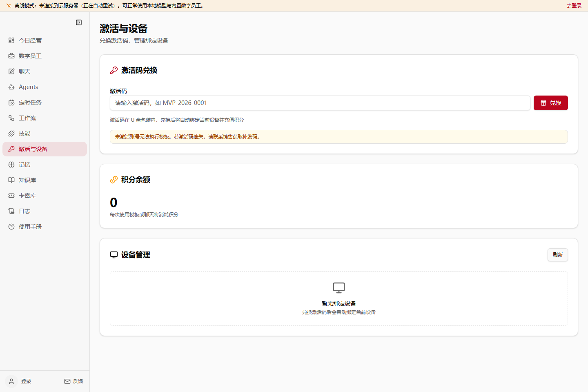
Task: Click the 数字员工 briefcase icon
Action: (11, 56)
